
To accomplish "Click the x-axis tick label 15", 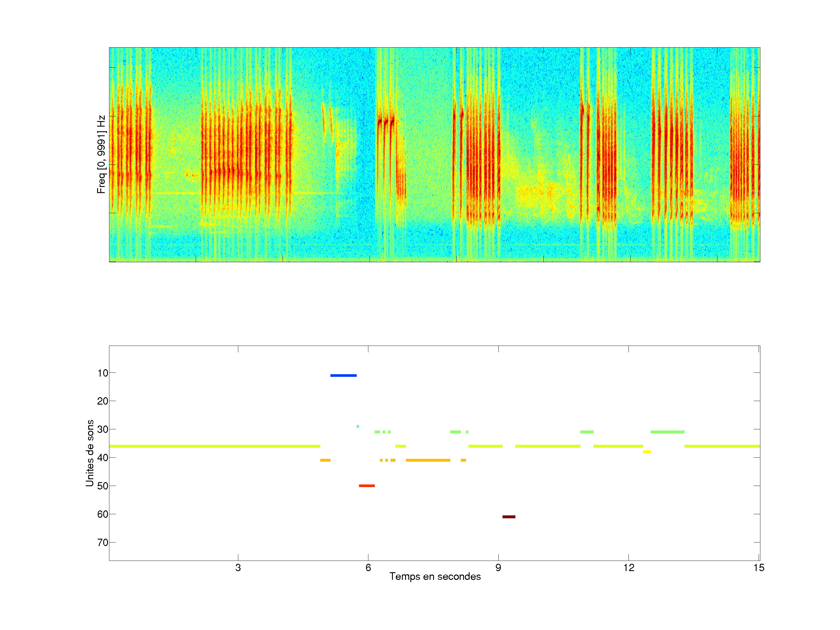I will click(759, 568).
